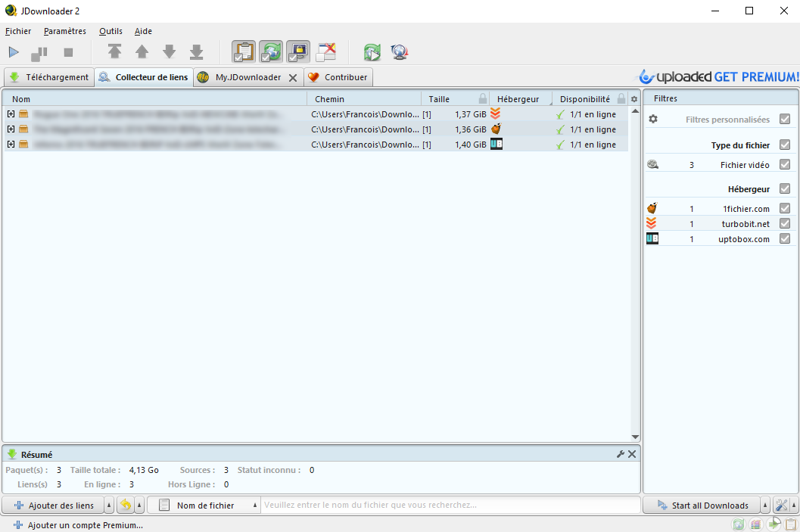The image size is (800, 532).
Task: Toggle the Hébergeur filter group checkbox
Action: click(x=785, y=188)
